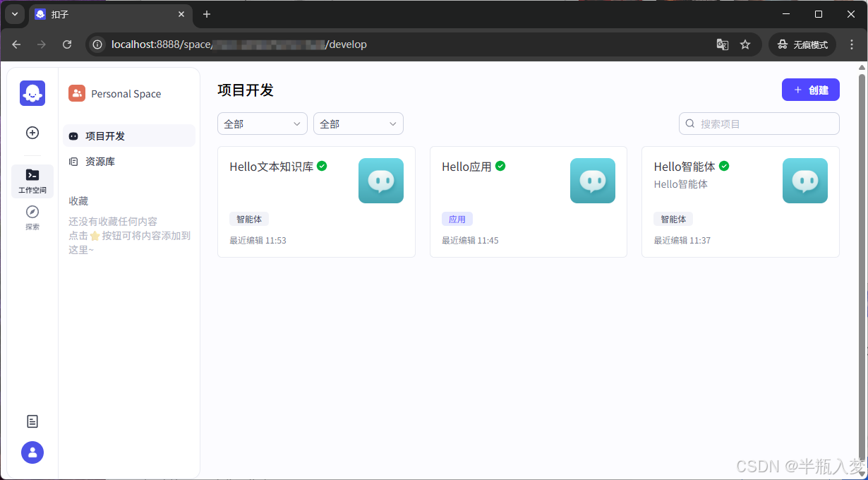The width and height of the screenshot is (868, 480).
Task: Click inside the 搜索项目 search field
Action: click(759, 124)
